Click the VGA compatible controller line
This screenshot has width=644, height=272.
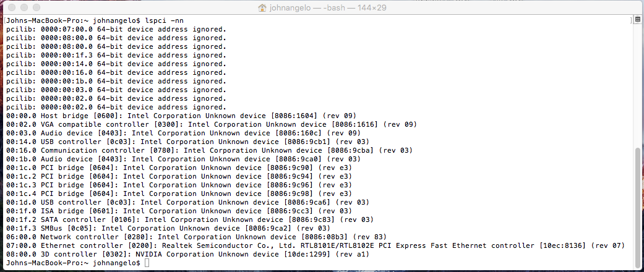tap(212, 124)
